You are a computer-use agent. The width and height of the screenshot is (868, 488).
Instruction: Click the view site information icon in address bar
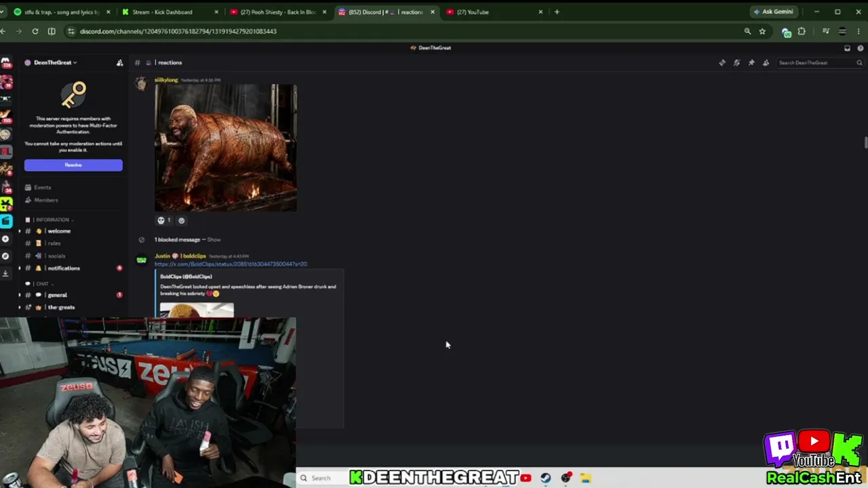pos(71,31)
